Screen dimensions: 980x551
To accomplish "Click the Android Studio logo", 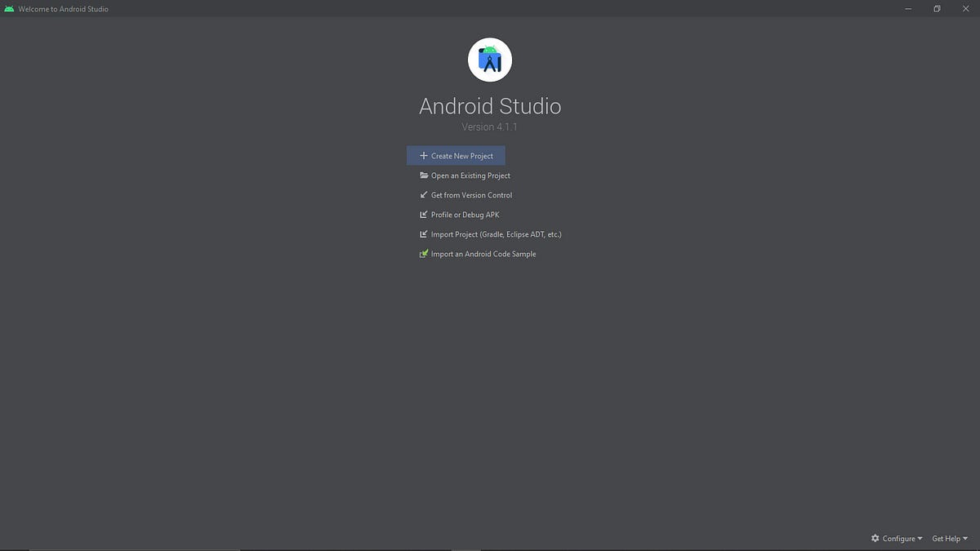I will tap(489, 59).
